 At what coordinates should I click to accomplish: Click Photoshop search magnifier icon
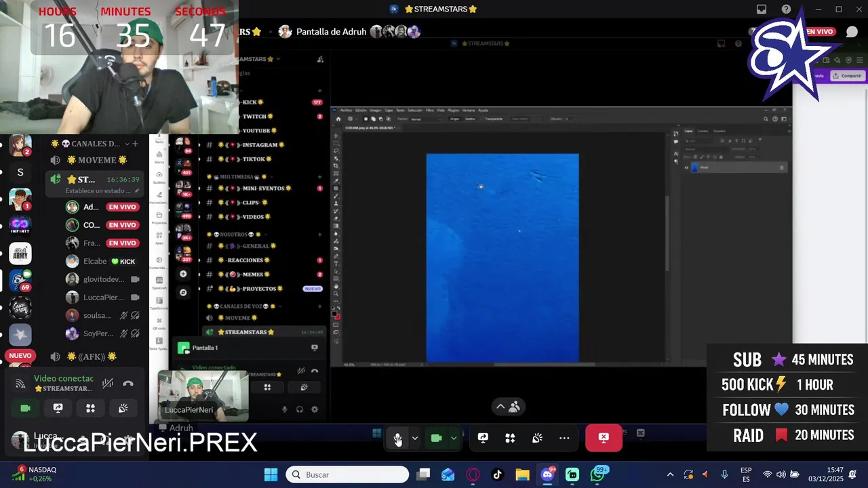[x=766, y=119]
